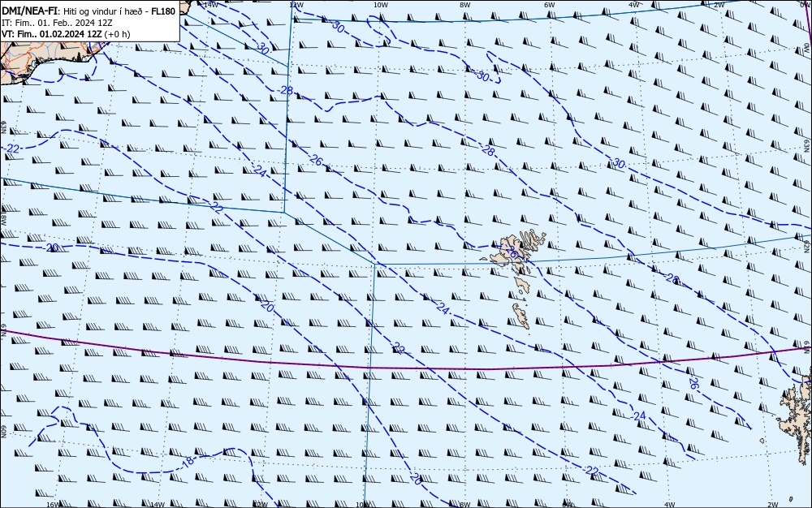Screen dimensions: 812x508
Task: Click the 60N latitude label on left edge
Action: [3, 433]
